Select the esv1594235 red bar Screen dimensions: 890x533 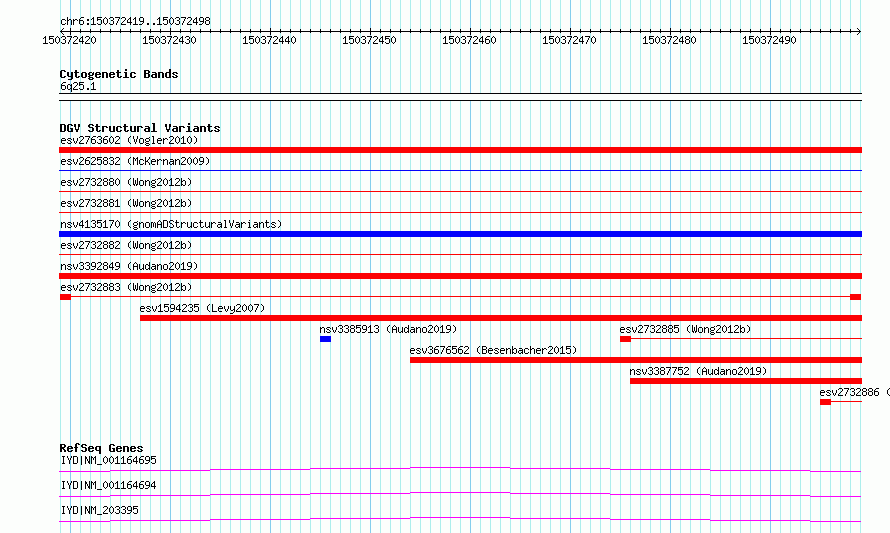pos(501,318)
